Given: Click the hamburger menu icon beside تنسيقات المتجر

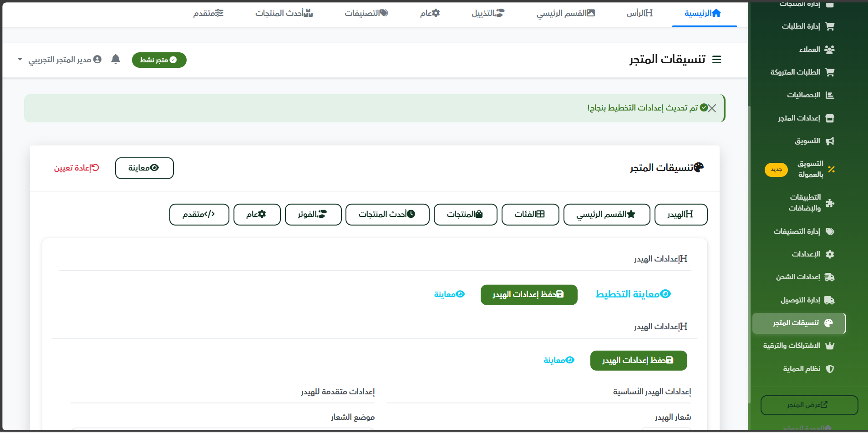Looking at the screenshot, I should coord(717,59).
